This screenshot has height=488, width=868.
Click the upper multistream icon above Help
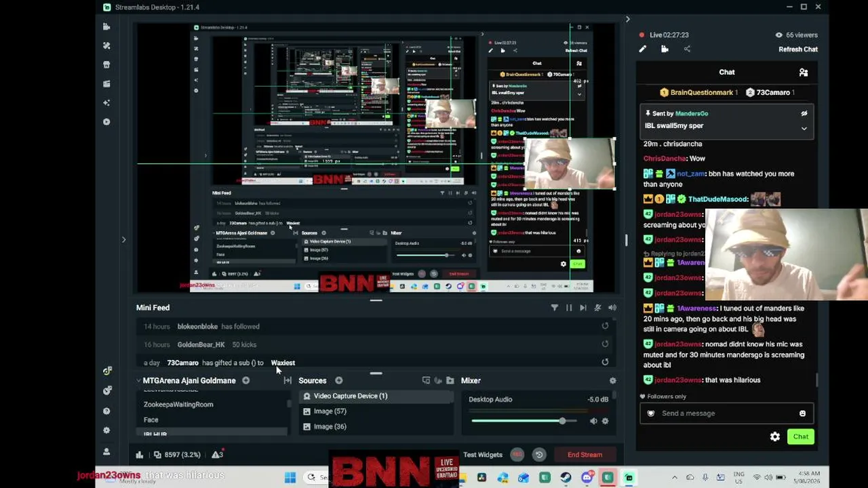[x=106, y=371]
